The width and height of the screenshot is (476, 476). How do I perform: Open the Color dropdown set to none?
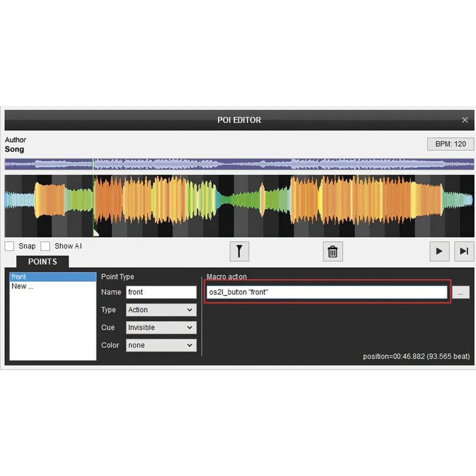pyautogui.click(x=161, y=345)
